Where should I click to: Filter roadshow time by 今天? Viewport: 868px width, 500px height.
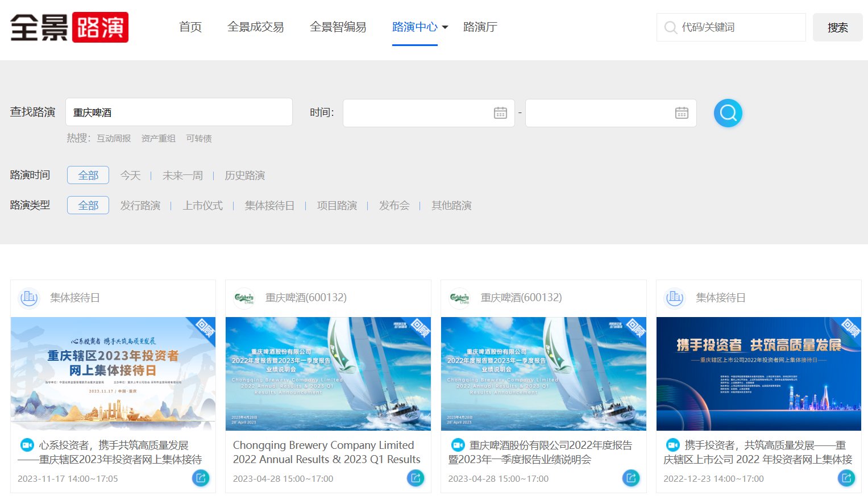point(130,175)
